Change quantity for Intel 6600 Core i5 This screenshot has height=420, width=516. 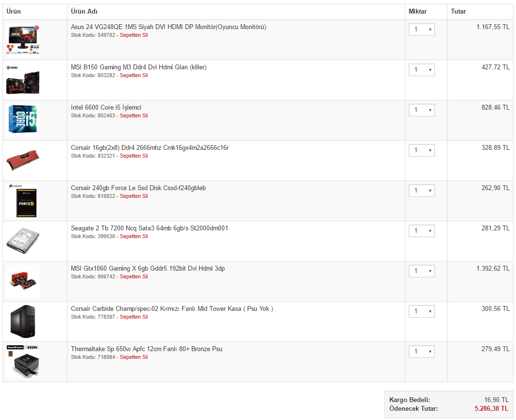tap(421, 111)
